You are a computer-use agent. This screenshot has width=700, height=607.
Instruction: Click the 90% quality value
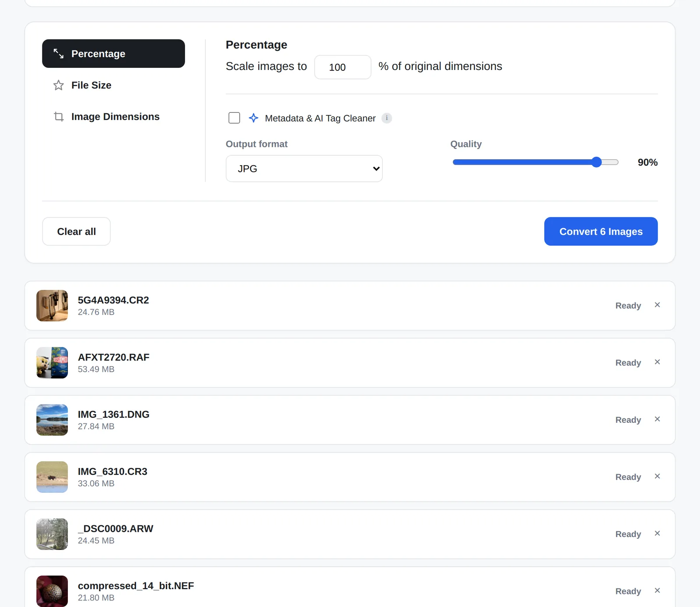point(647,162)
